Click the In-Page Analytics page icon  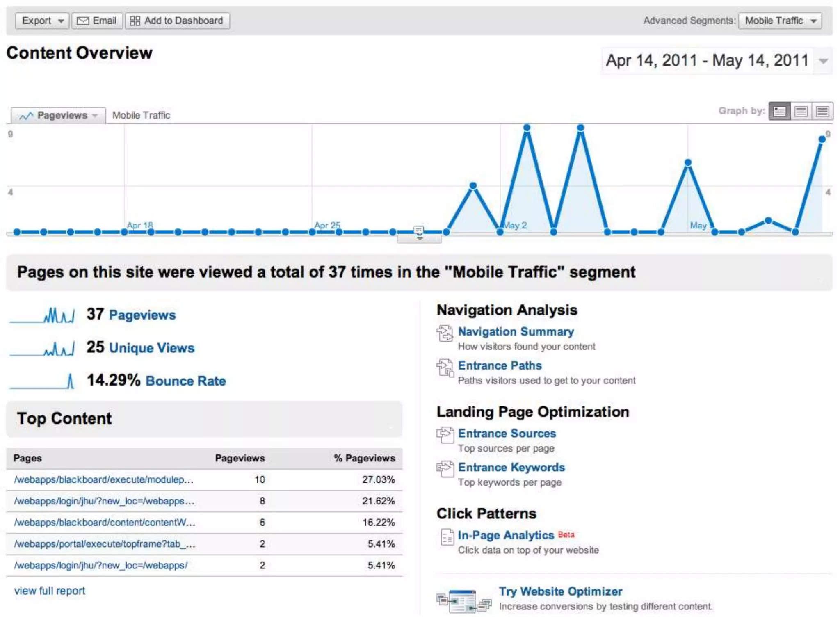[x=447, y=537]
